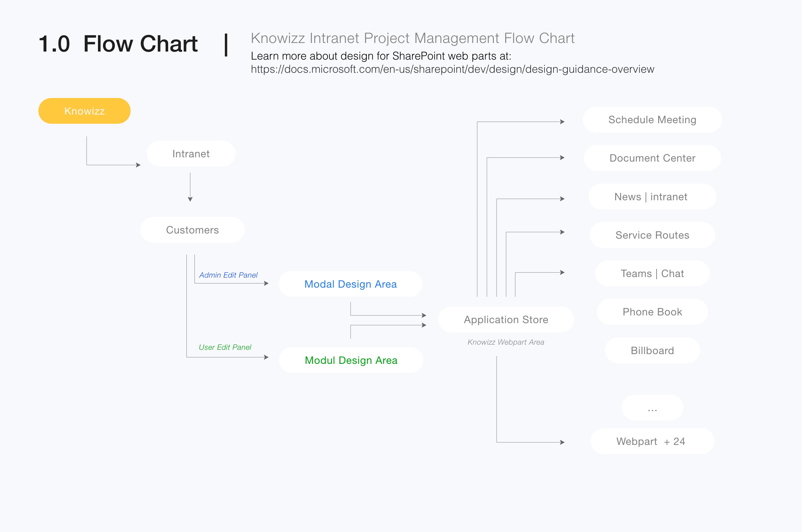
Task: Open the Webpart + 24 pill
Action: [x=652, y=441]
